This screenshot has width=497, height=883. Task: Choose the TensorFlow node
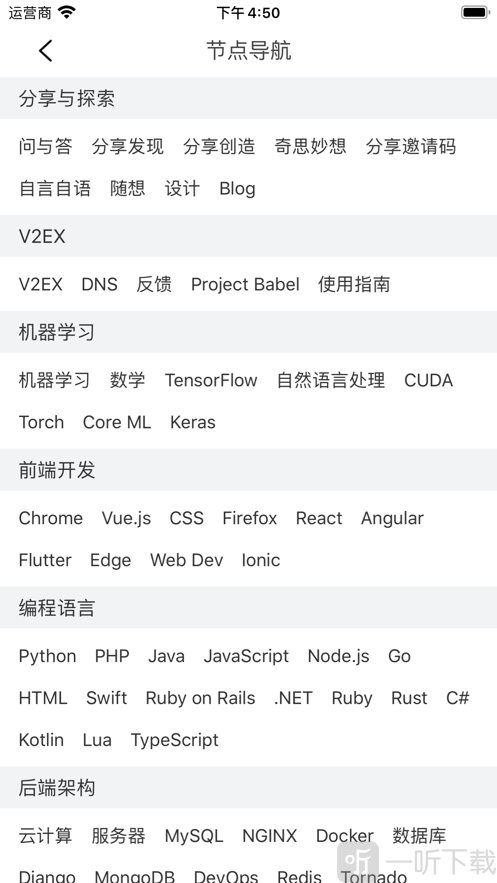211,380
